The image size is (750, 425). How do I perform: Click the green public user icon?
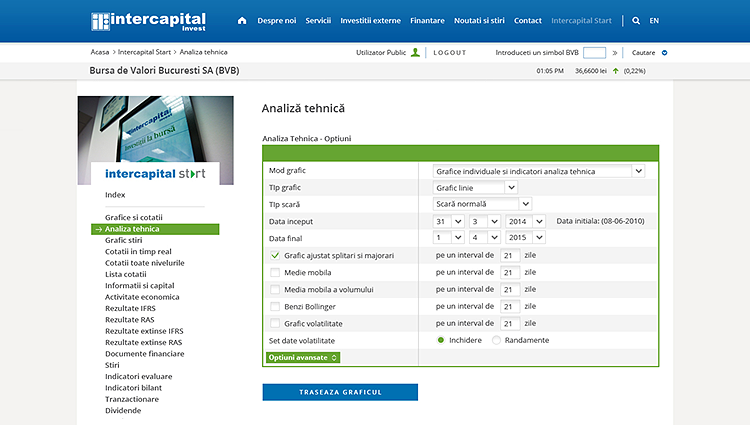[x=415, y=52]
